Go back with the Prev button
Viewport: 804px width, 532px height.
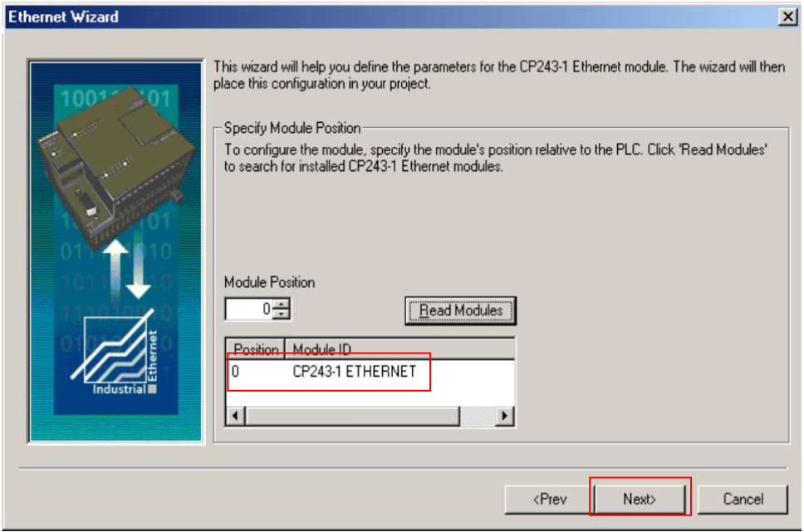tap(549, 499)
